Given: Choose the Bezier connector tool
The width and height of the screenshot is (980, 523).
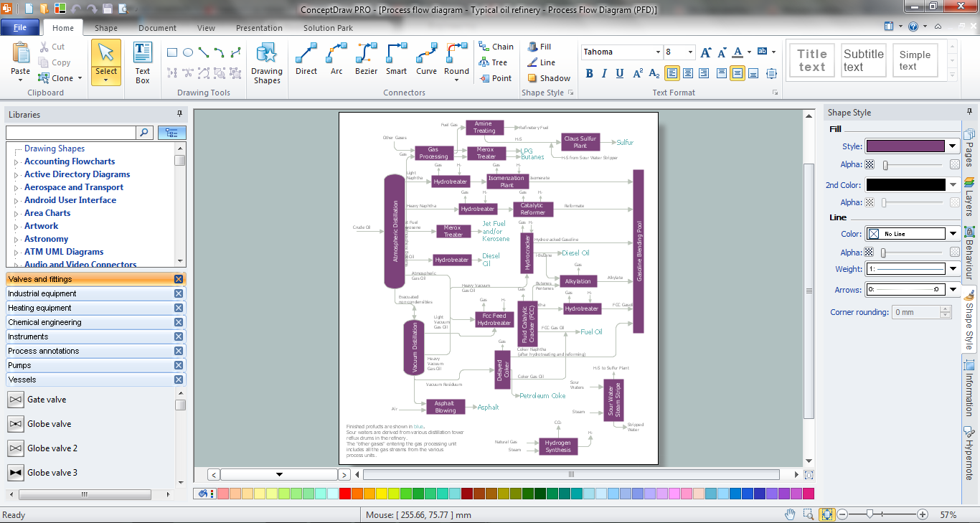Looking at the screenshot, I should [x=367, y=59].
